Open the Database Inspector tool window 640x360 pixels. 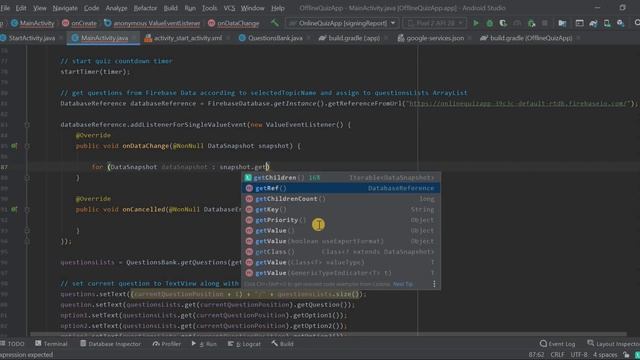pyautogui.click(x=110, y=344)
